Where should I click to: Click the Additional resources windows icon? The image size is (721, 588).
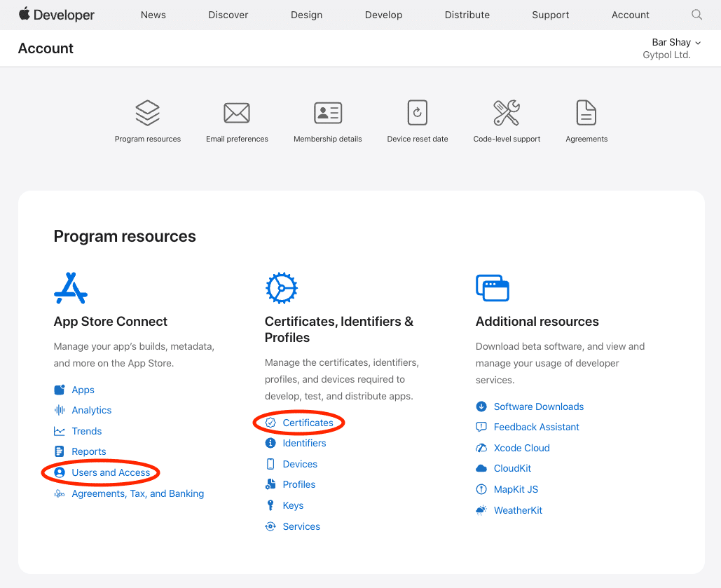[x=493, y=288]
